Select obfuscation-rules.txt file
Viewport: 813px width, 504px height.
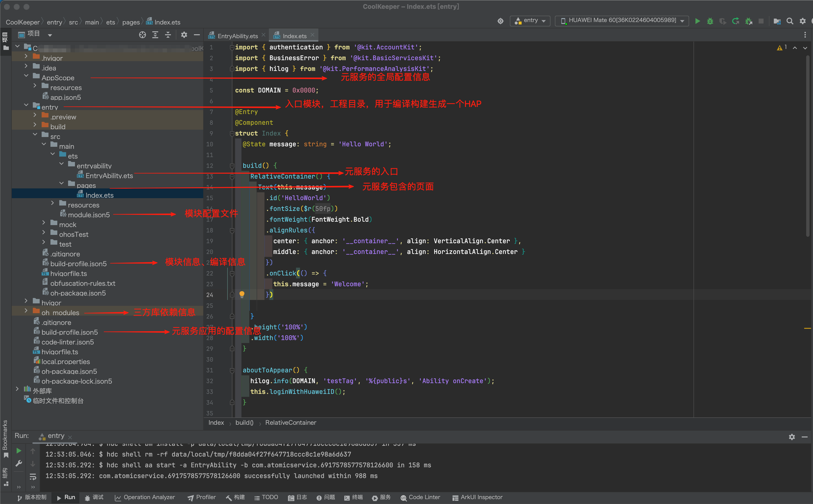[83, 283]
